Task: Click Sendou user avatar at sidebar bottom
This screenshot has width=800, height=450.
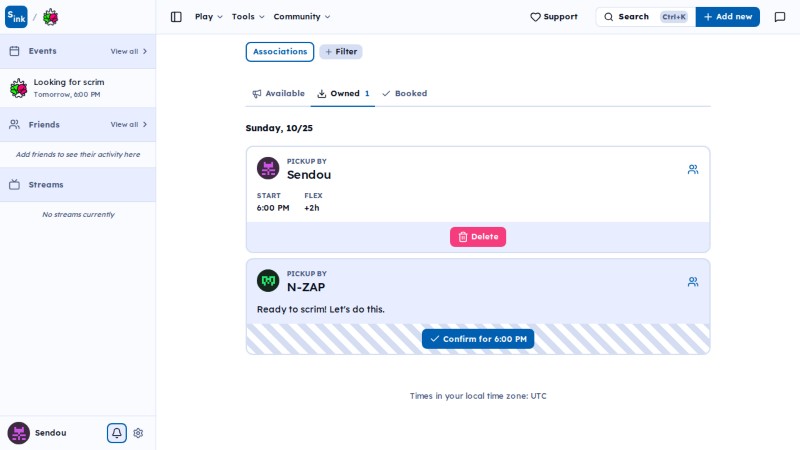Action: 18,433
